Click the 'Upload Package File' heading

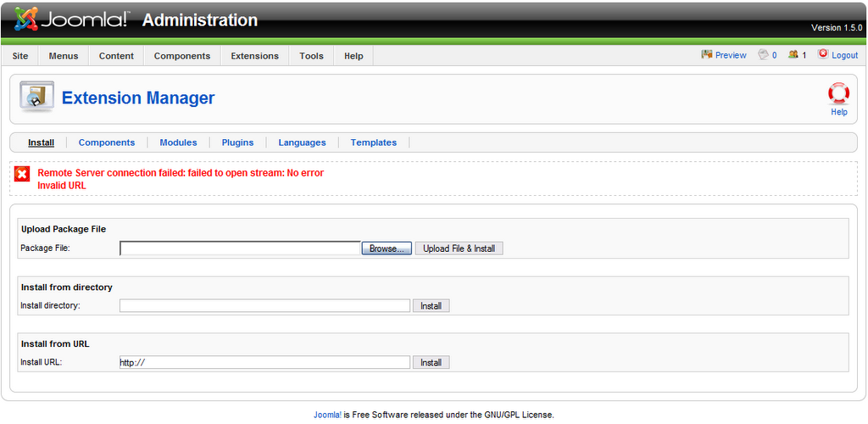[x=64, y=229]
